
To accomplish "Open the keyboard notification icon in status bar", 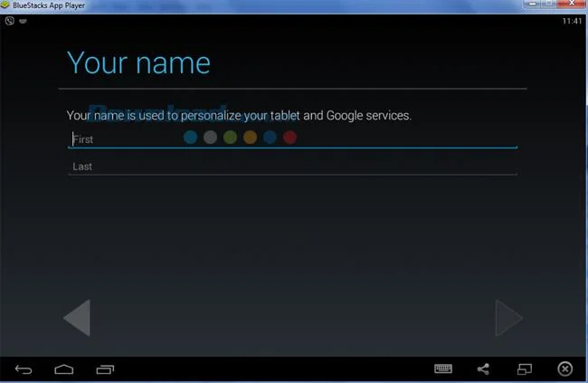I will point(23,21).
